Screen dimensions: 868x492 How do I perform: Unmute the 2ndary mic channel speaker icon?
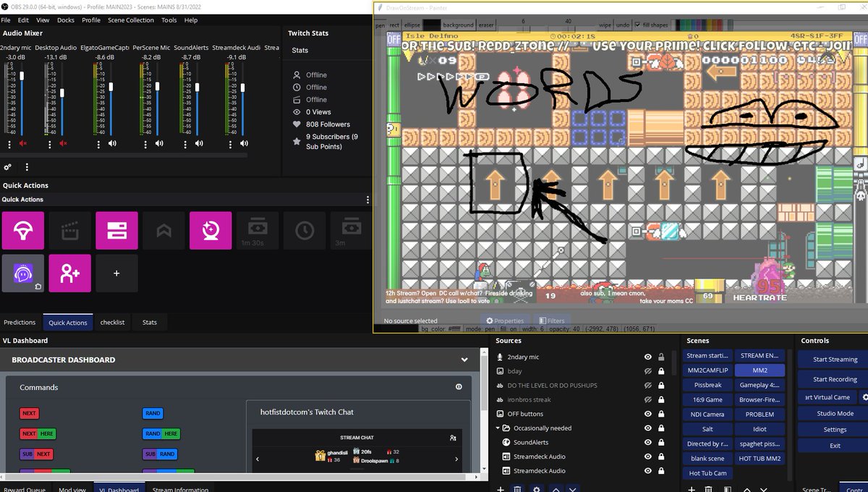pyautogui.click(x=22, y=144)
